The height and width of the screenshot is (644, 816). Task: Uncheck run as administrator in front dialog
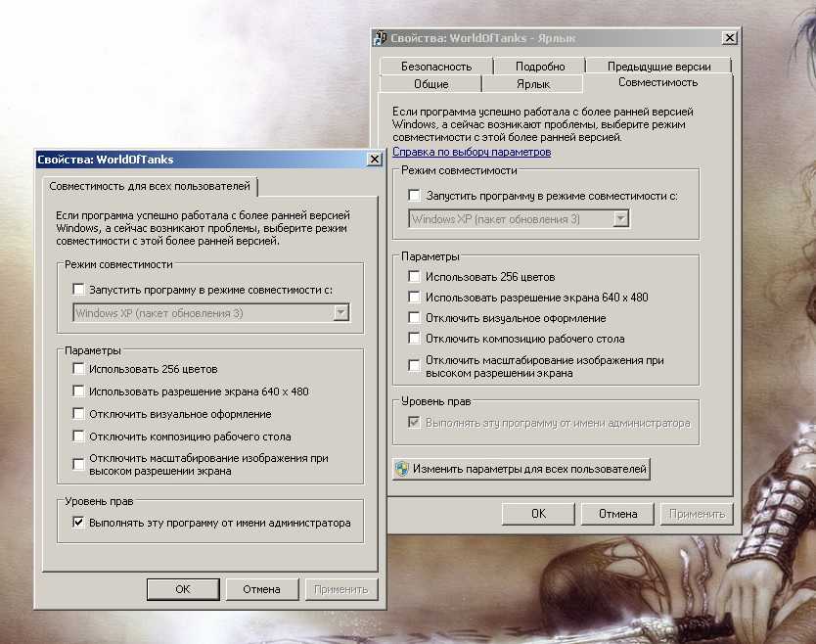point(78,523)
